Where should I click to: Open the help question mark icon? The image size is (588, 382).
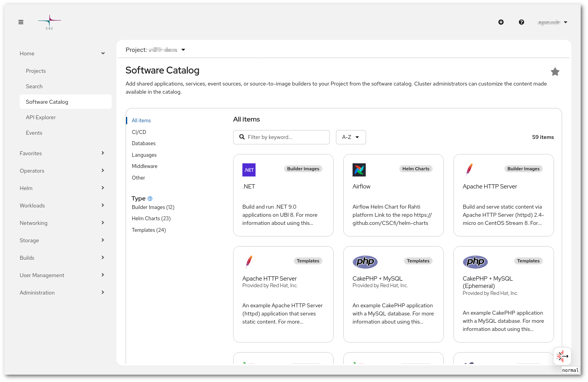point(522,22)
